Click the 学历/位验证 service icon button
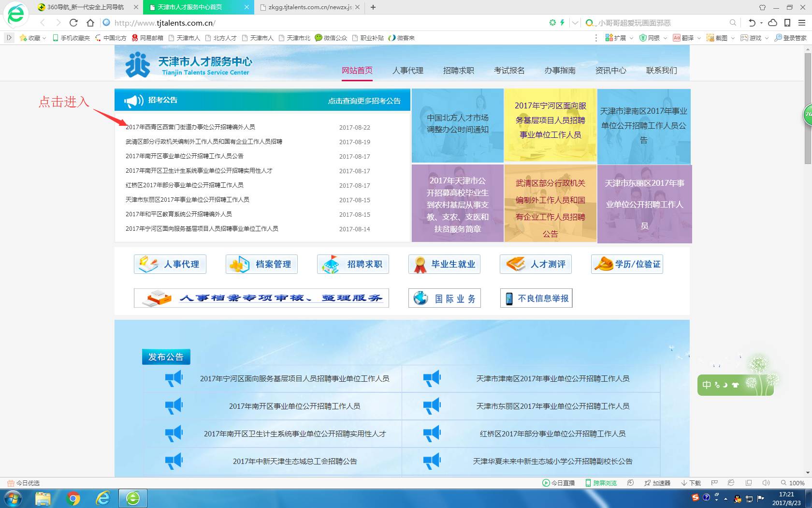812x508 pixels. pyautogui.click(x=627, y=264)
